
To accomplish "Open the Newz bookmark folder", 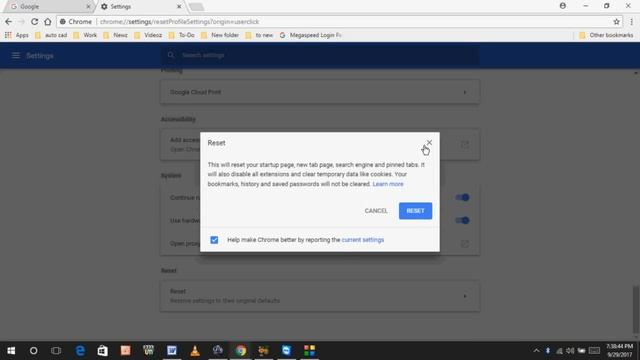I will click(116, 35).
